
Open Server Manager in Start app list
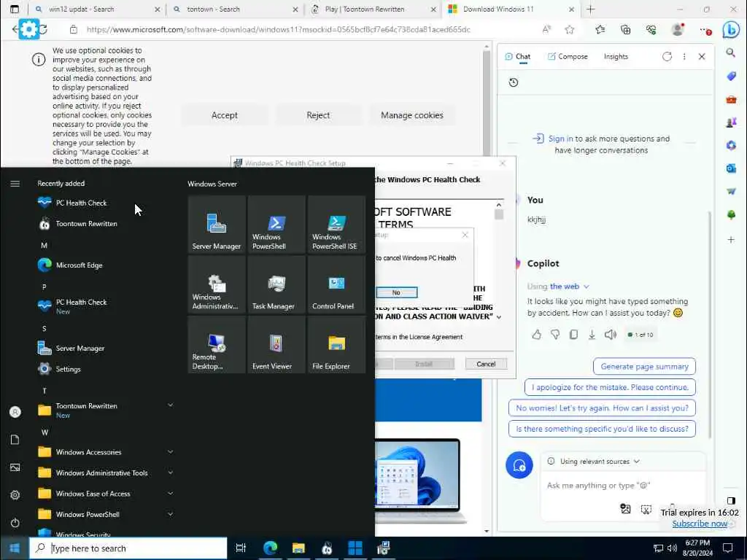[105, 348]
